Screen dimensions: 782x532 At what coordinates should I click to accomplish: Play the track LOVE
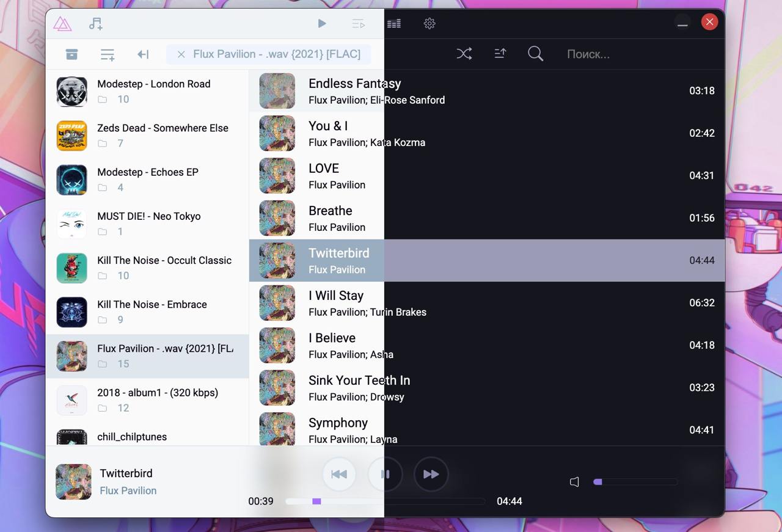[487, 175]
